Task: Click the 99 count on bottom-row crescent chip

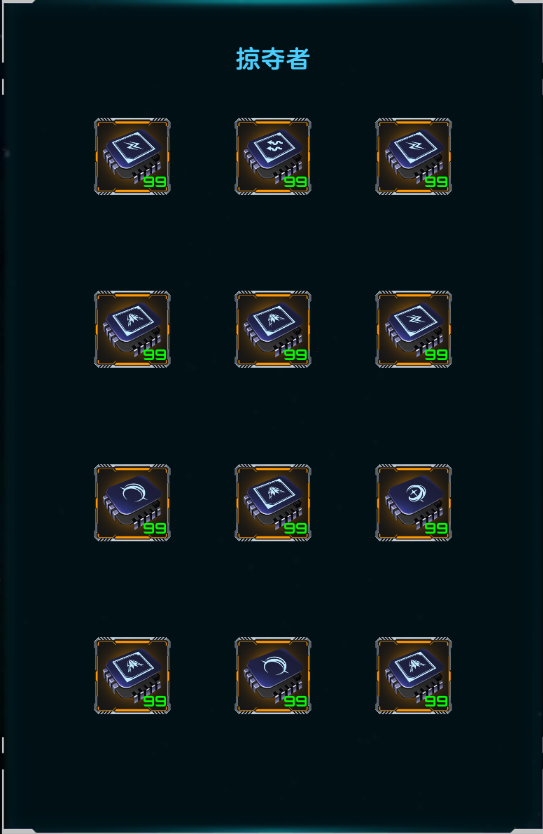Action: click(x=295, y=701)
